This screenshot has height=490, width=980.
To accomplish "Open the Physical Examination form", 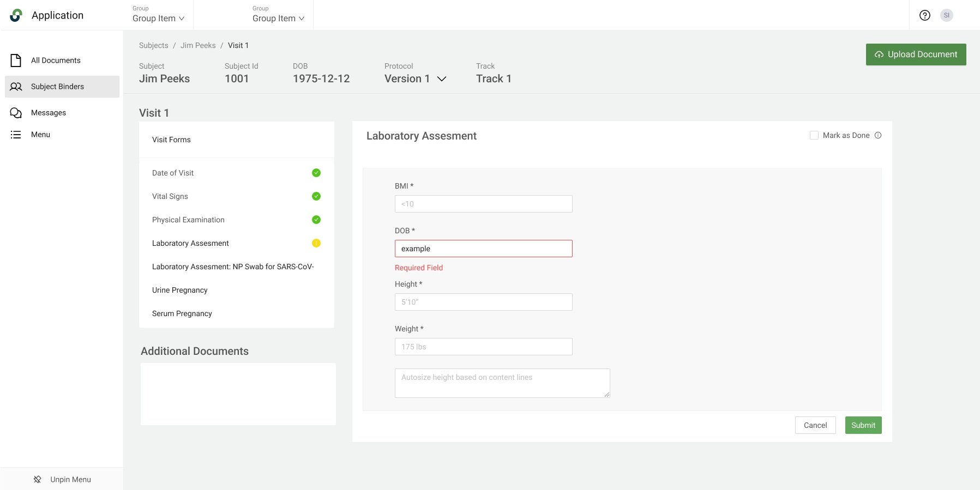I will (x=237, y=220).
